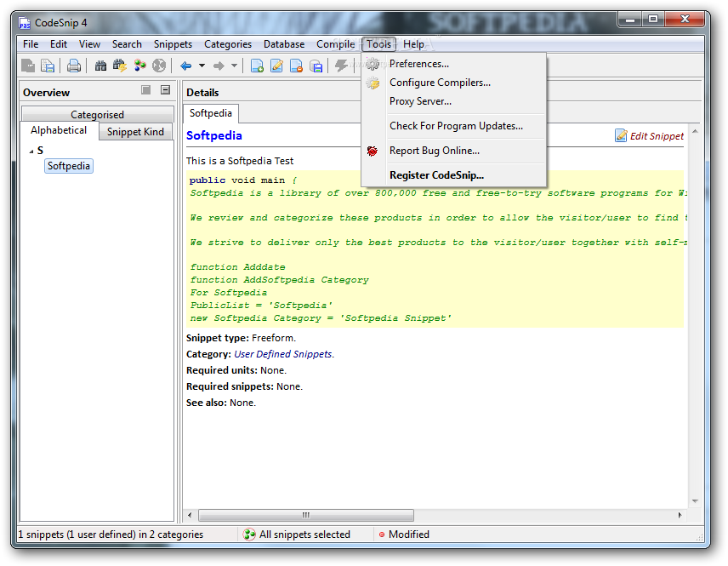Click the All snippets selected status icon
Image resolution: width=728 pixels, height=566 pixels.
click(249, 535)
